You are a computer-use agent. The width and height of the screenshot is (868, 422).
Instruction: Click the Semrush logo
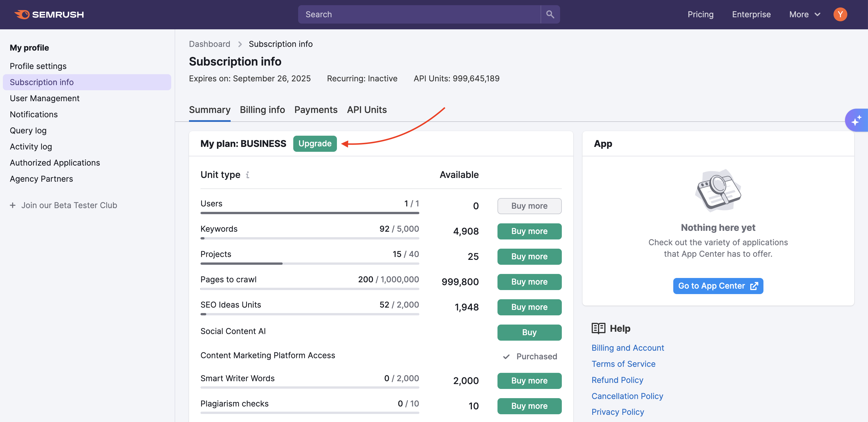click(x=49, y=14)
